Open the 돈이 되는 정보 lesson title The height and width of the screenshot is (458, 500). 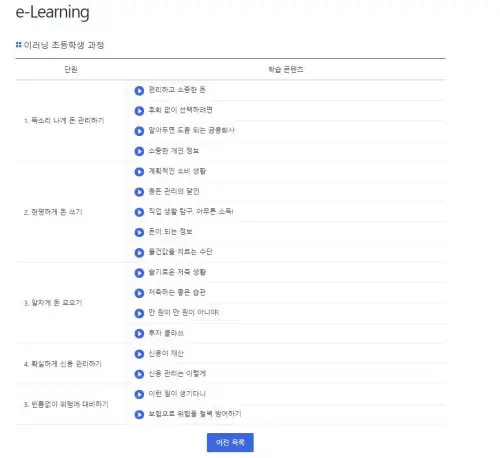[x=170, y=232]
